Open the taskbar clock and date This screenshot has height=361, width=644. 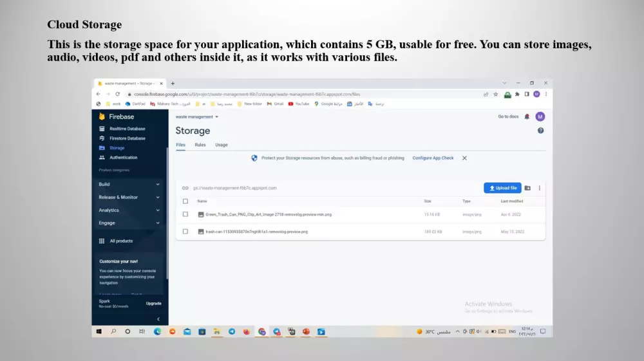coord(527,331)
